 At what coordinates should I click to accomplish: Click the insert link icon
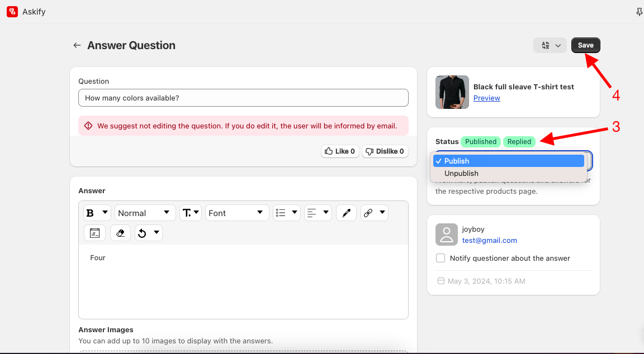click(368, 213)
